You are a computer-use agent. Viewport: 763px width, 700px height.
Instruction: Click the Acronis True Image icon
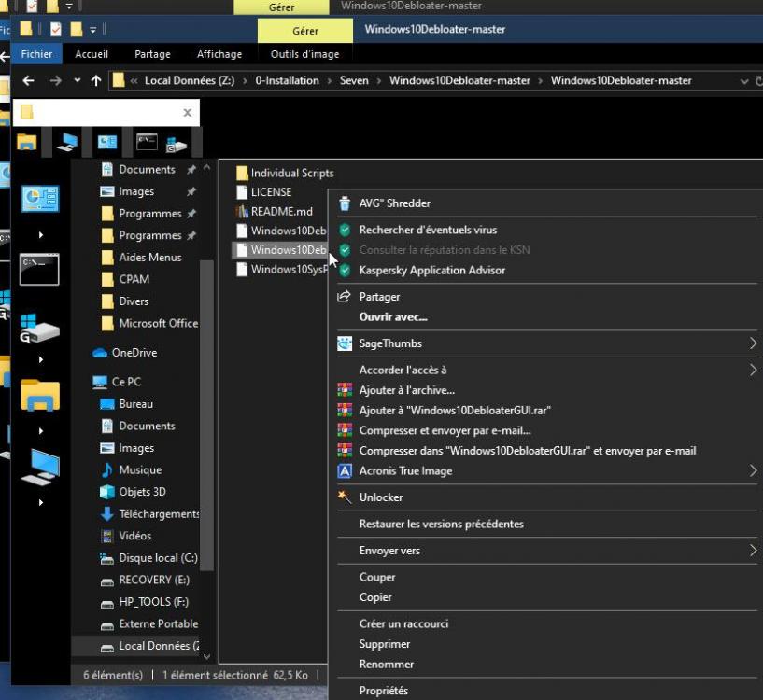(x=345, y=471)
